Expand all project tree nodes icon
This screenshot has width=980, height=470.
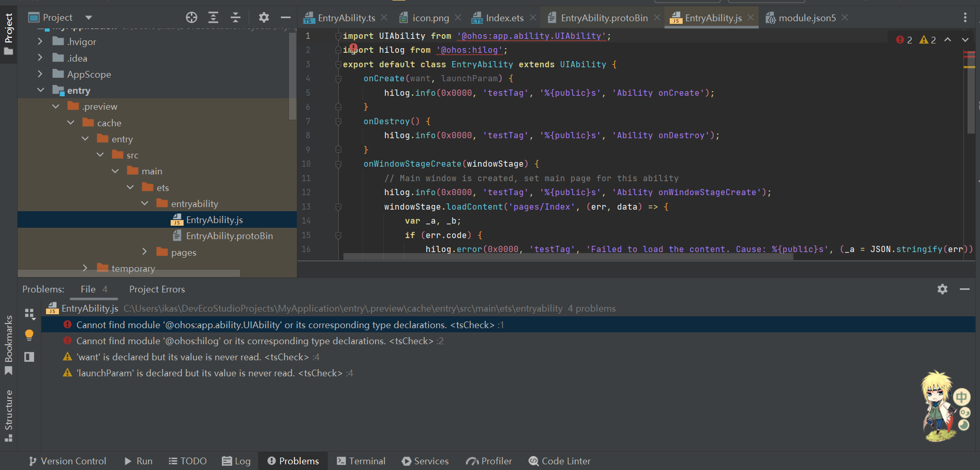pyautogui.click(x=213, y=18)
